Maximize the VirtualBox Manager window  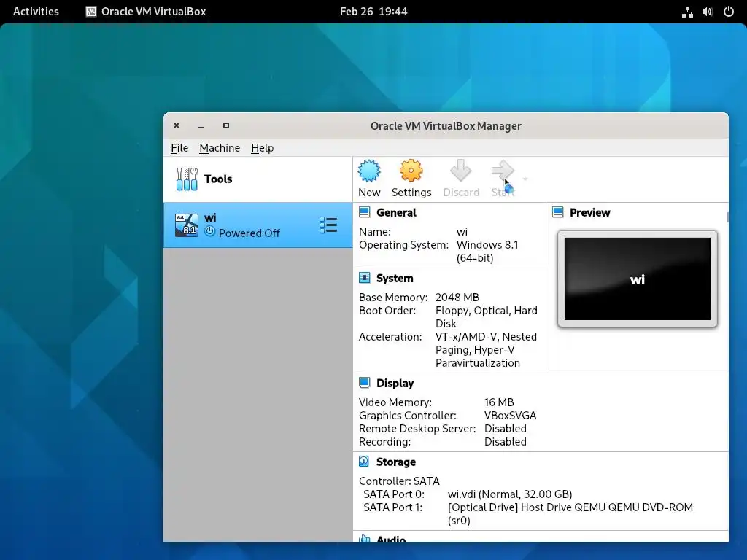click(226, 125)
